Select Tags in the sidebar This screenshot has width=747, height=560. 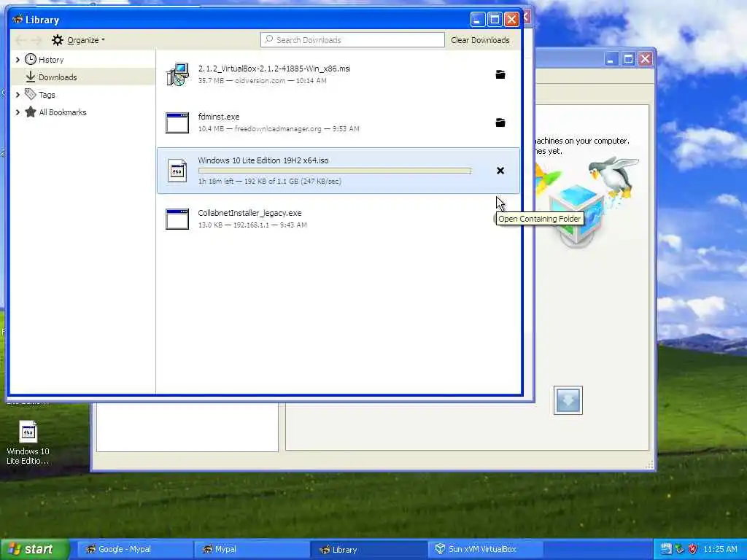pyautogui.click(x=47, y=95)
